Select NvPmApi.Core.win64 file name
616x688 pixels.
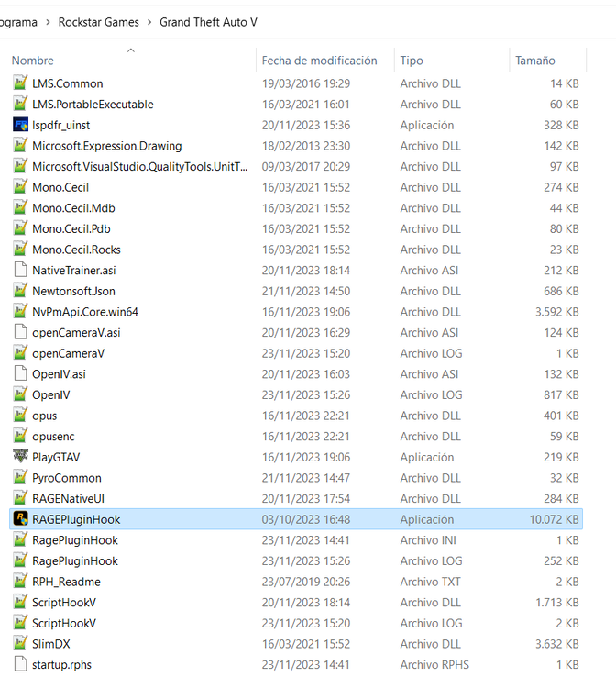point(85,312)
